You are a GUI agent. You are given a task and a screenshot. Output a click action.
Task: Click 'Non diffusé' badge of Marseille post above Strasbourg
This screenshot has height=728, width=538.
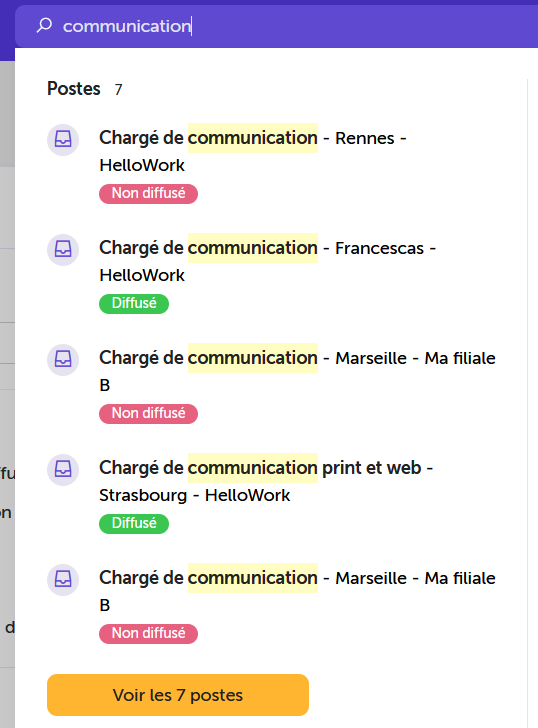coord(149,414)
